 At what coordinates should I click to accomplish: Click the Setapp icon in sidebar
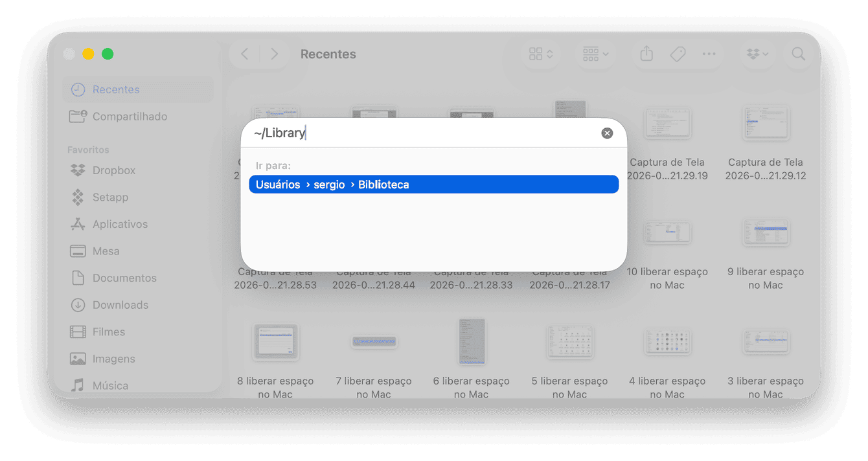(x=78, y=197)
